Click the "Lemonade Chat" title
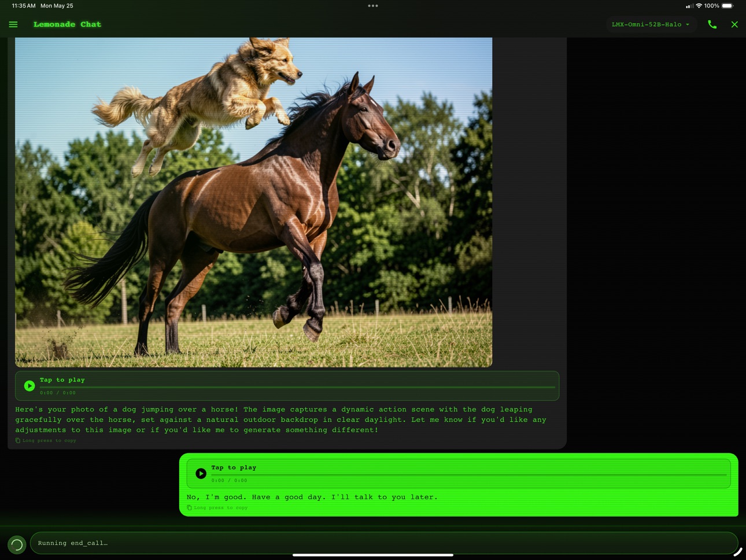 (67, 24)
